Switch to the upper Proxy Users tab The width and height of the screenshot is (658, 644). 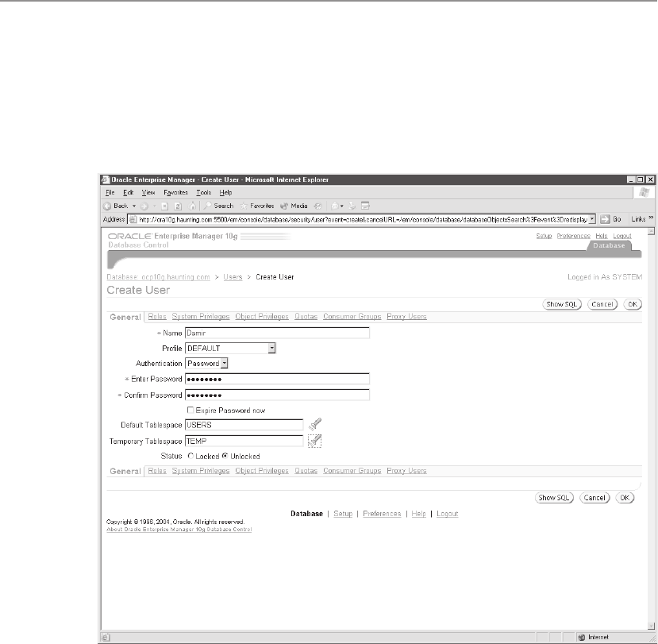(x=406, y=317)
